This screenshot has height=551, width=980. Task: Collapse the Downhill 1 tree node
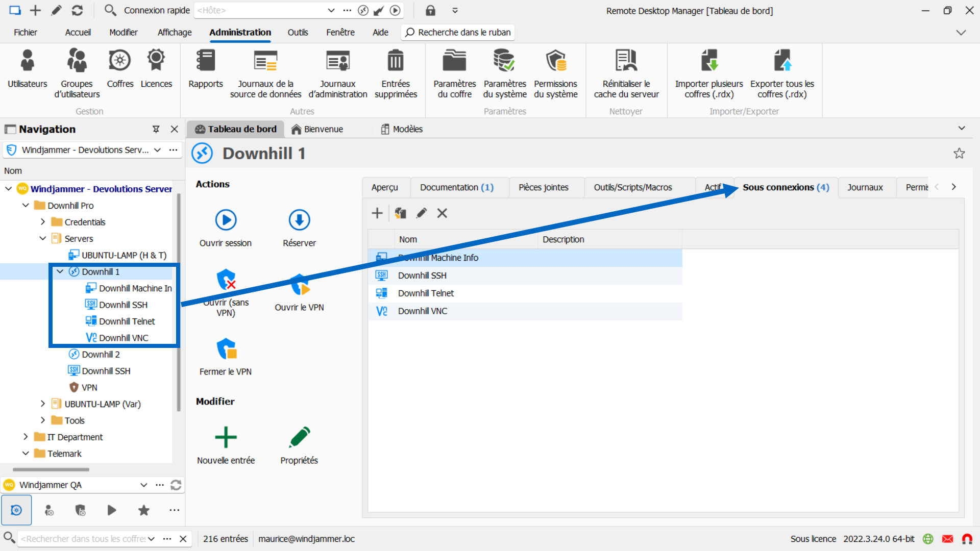[60, 271]
